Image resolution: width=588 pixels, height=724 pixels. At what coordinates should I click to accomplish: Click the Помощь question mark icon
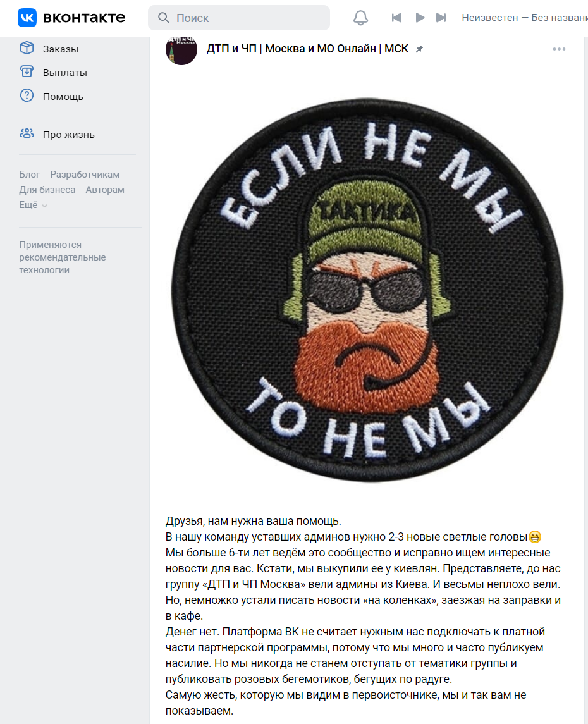click(27, 95)
